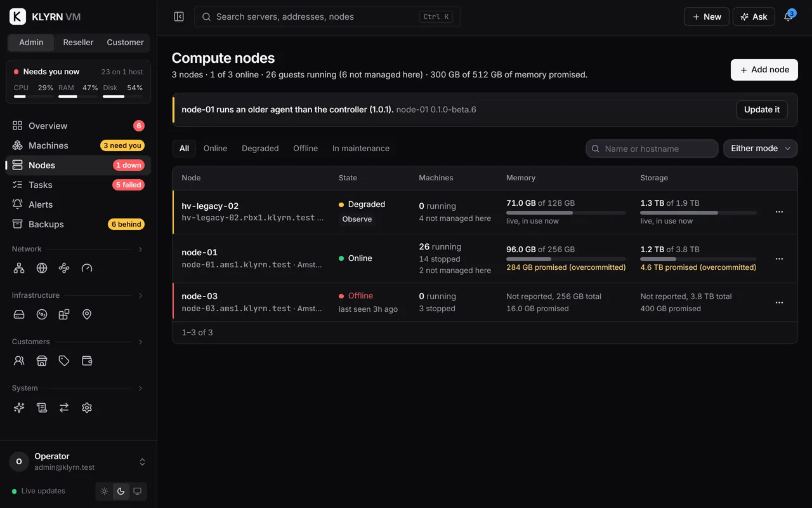Click the wallet icon under Customers

tap(87, 361)
